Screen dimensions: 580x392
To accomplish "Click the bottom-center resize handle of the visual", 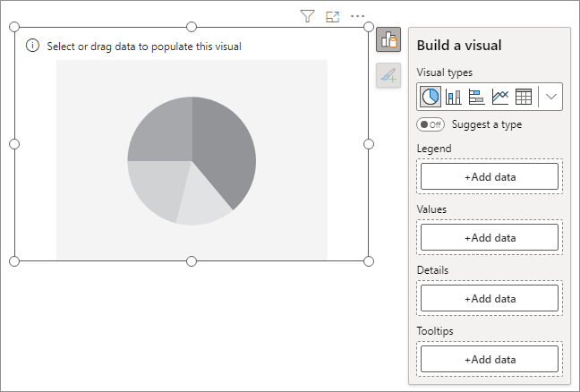I will [x=192, y=261].
